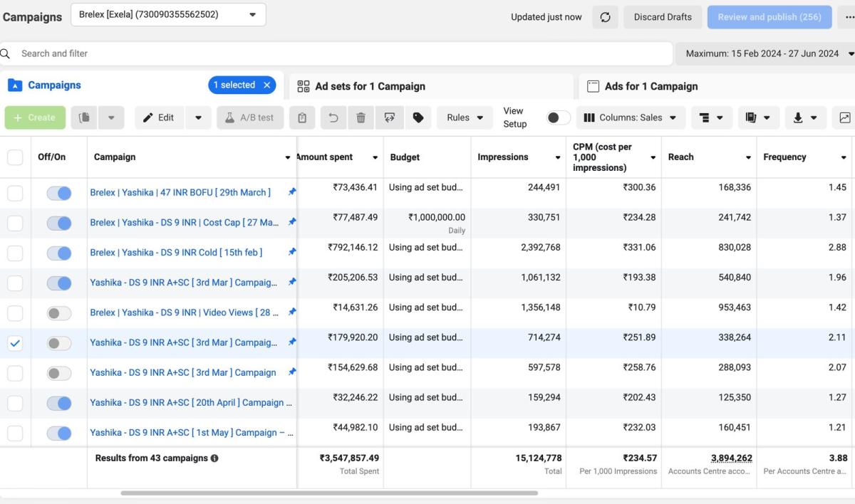
Task: Switch to Ads for 1 Campaign tab
Action: coord(652,86)
